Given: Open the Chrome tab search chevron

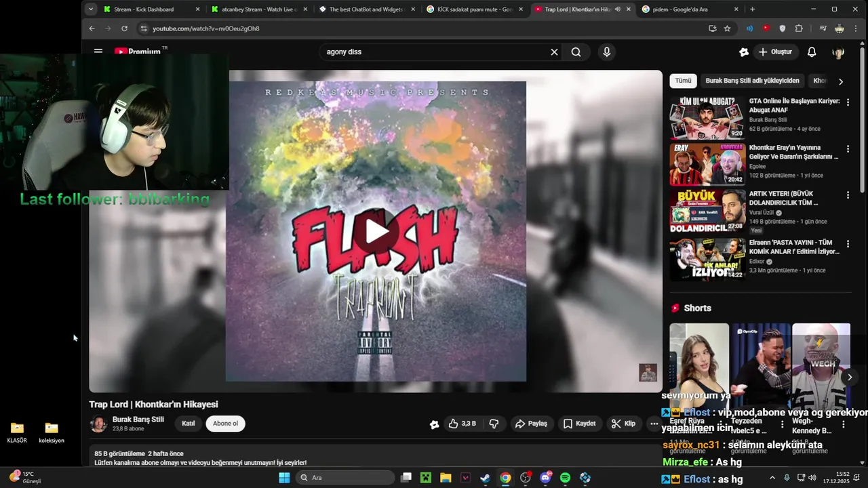Looking at the screenshot, I should click(x=91, y=9).
